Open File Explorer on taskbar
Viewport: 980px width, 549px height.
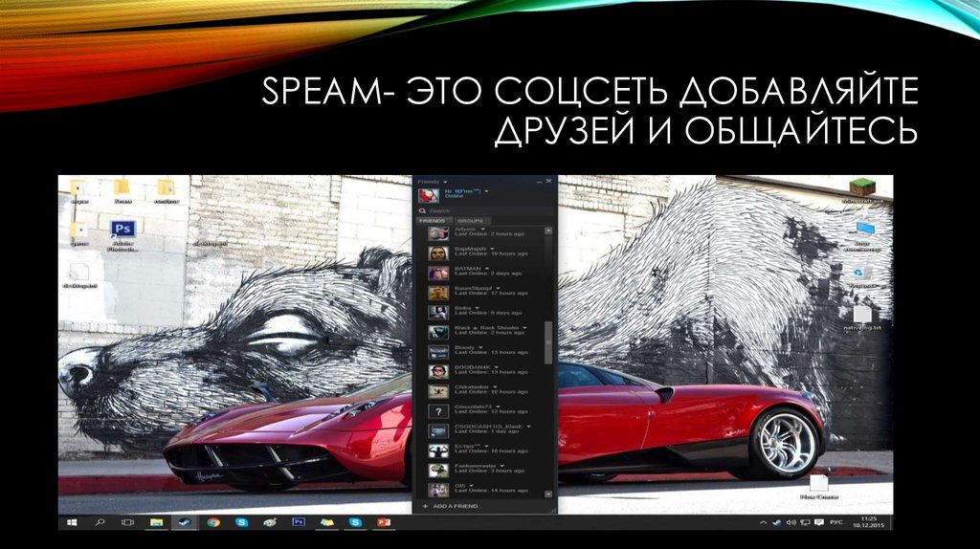tap(156, 522)
